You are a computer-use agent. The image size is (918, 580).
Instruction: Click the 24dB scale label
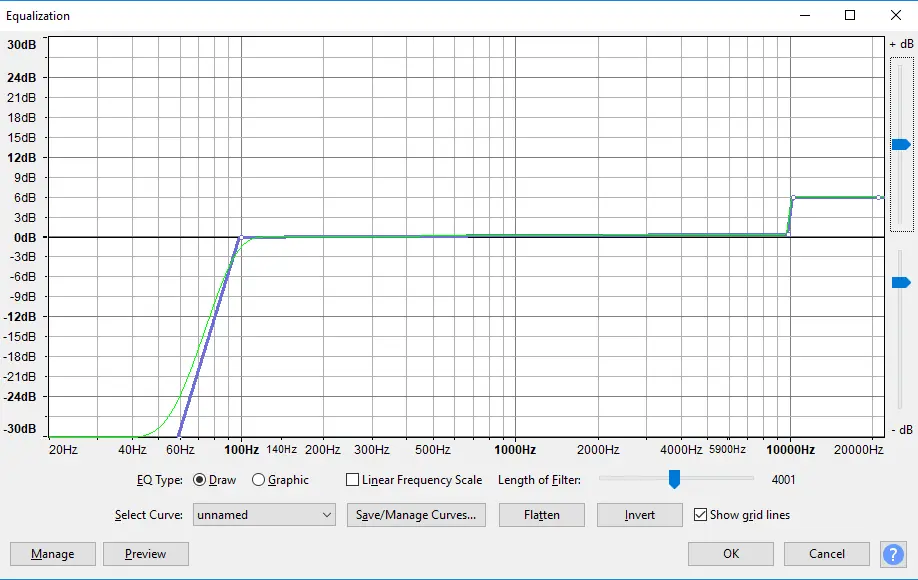pyautogui.click(x=22, y=77)
